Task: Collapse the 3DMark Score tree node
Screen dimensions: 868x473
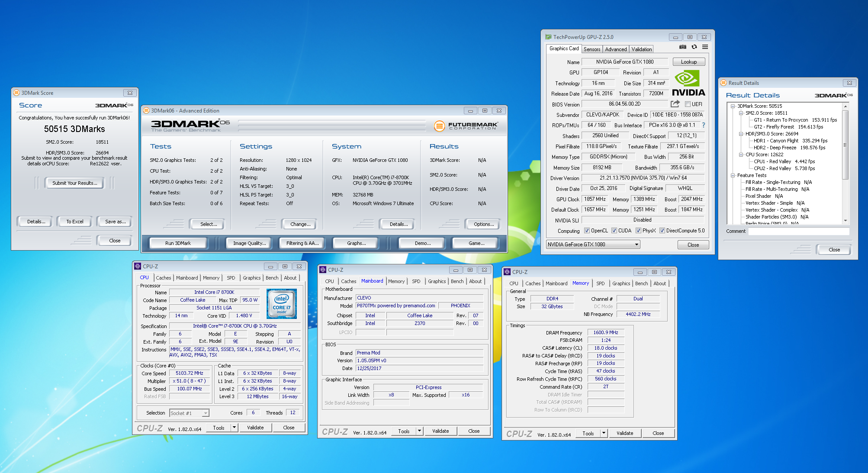Action: [733, 106]
